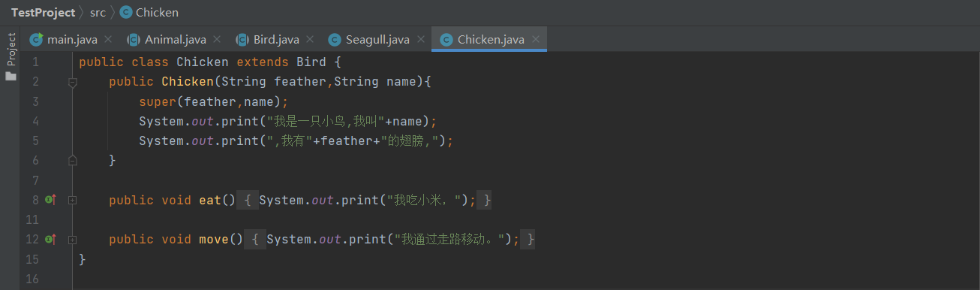This screenshot has height=290, width=980.
Task: Close the main.java tab
Action: [x=108, y=39]
